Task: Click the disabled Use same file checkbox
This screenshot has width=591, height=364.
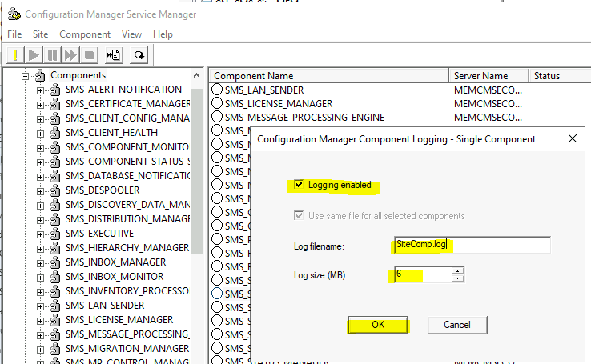Action: [299, 216]
